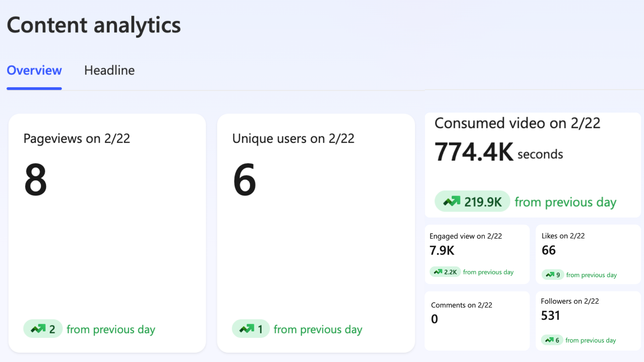This screenshot has height=362, width=644.
Task: Click Unique users 'from previous day' text
Action: (318, 329)
